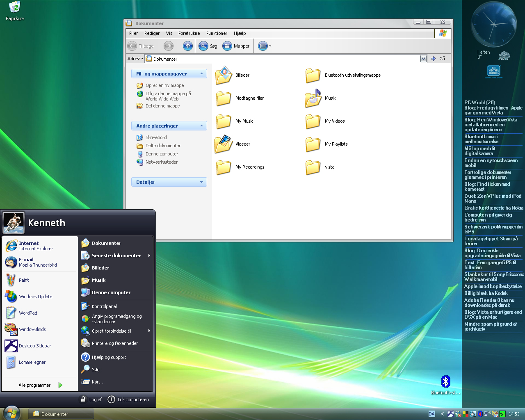Image resolution: width=525 pixels, height=420 pixels.
Task: Expand the Adresse bar dropdown arrow
Action: point(423,59)
